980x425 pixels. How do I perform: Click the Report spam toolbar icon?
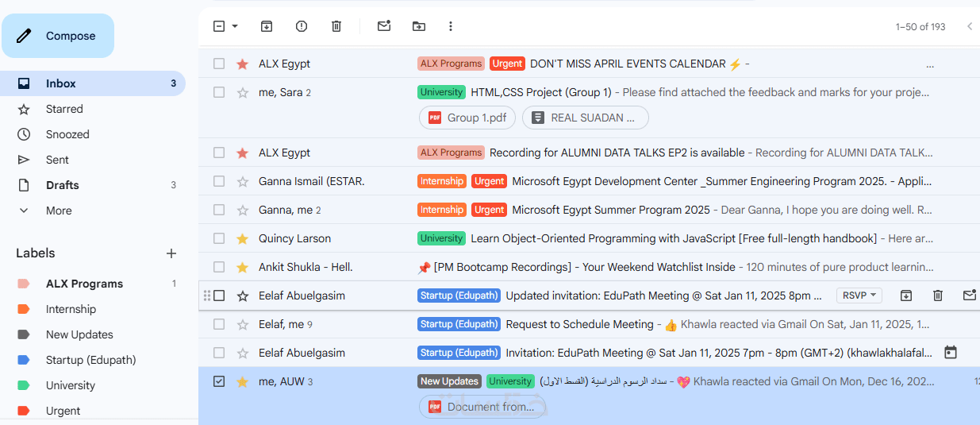click(x=302, y=26)
